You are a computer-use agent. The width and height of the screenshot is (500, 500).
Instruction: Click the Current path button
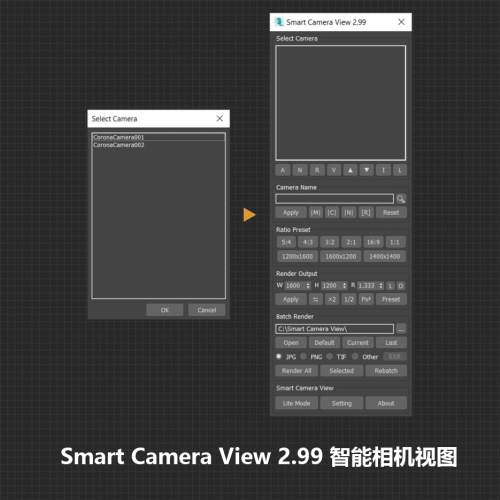click(x=358, y=343)
